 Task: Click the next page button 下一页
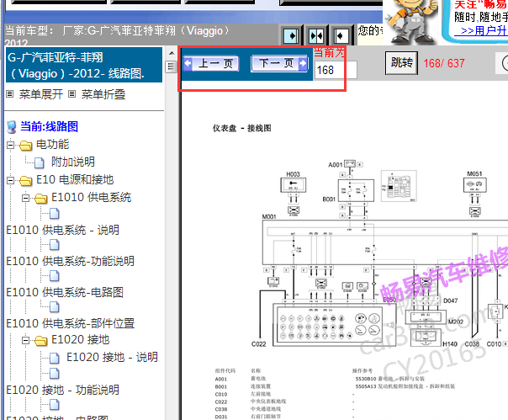click(279, 63)
